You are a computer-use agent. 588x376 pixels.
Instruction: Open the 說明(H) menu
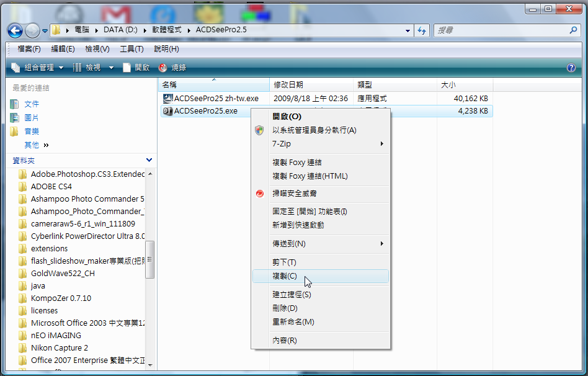tap(166, 49)
